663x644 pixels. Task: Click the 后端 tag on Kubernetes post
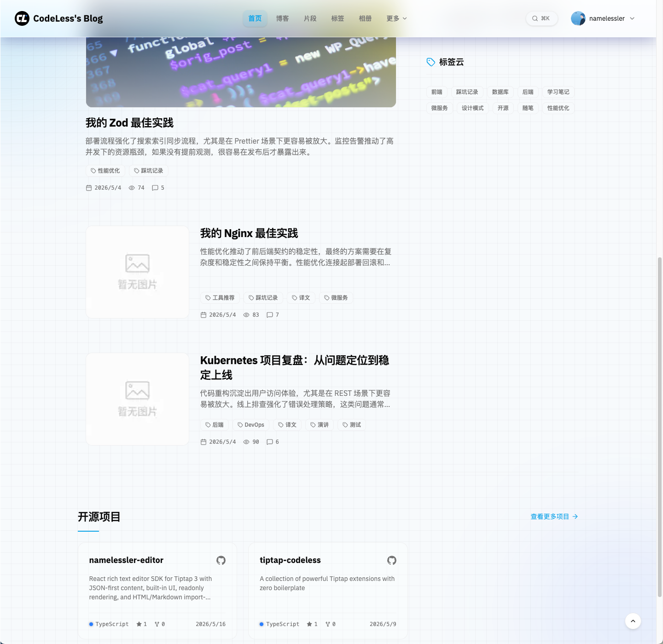tap(215, 425)
